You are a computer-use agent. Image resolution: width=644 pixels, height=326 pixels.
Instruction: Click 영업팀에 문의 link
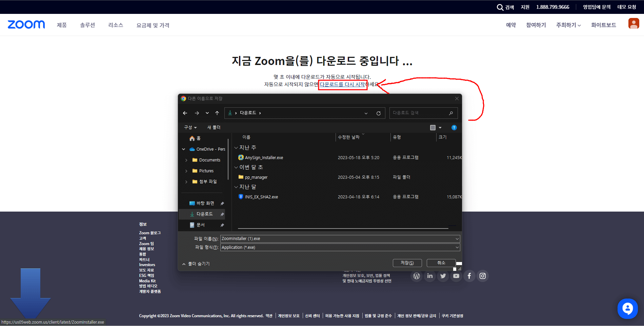[x=597, y=7]
